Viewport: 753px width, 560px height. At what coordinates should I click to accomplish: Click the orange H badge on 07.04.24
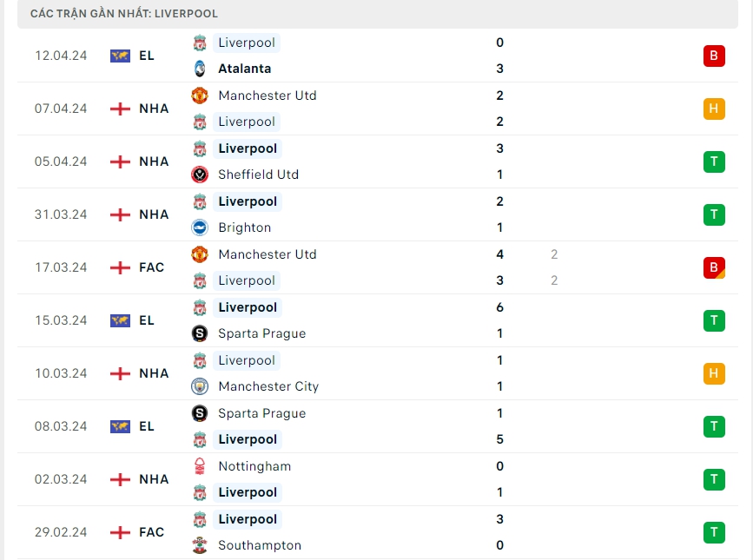tap(714, 109)
